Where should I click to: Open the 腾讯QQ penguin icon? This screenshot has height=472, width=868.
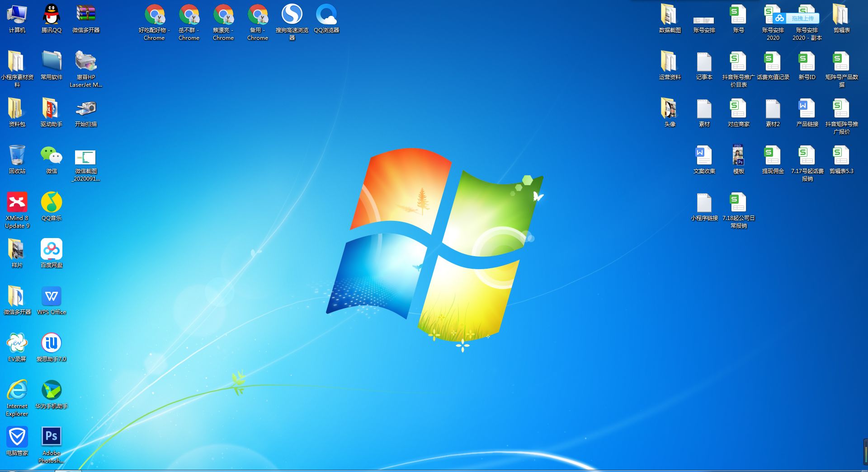[x=52, y=15]
